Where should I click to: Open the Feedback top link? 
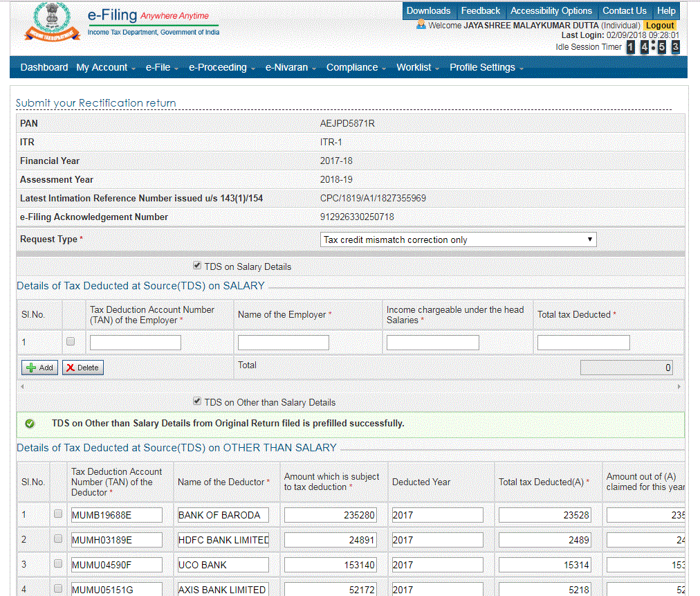(480, 10)
